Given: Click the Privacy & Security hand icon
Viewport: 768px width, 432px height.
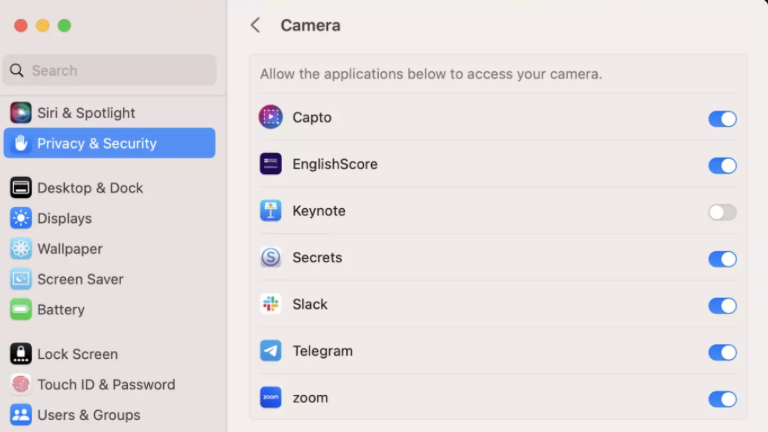Looking at the screenshot, I should 21,143.
